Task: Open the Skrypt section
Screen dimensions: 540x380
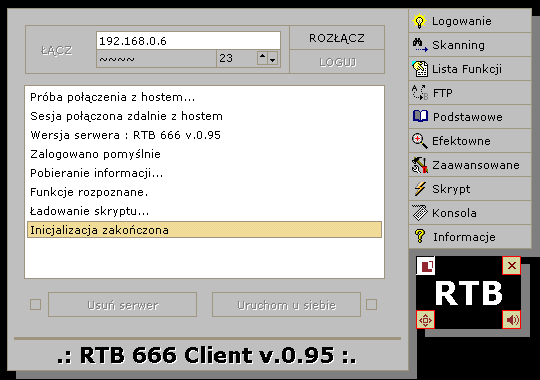Action: coord(470,189)
